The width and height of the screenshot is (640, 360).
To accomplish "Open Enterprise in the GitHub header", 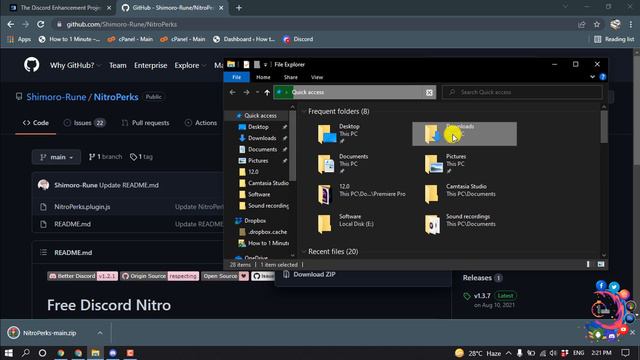I will click(151, 65).
